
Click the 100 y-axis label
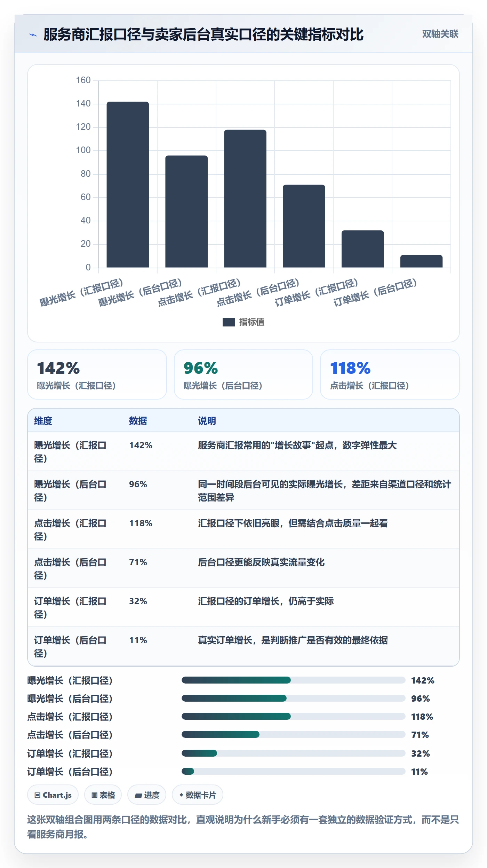(83, 150)
